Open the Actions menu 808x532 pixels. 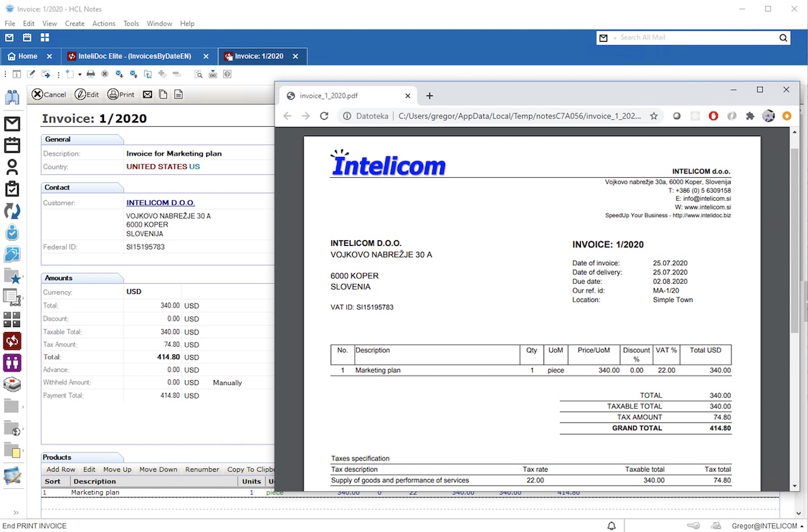tap(103, 23)
